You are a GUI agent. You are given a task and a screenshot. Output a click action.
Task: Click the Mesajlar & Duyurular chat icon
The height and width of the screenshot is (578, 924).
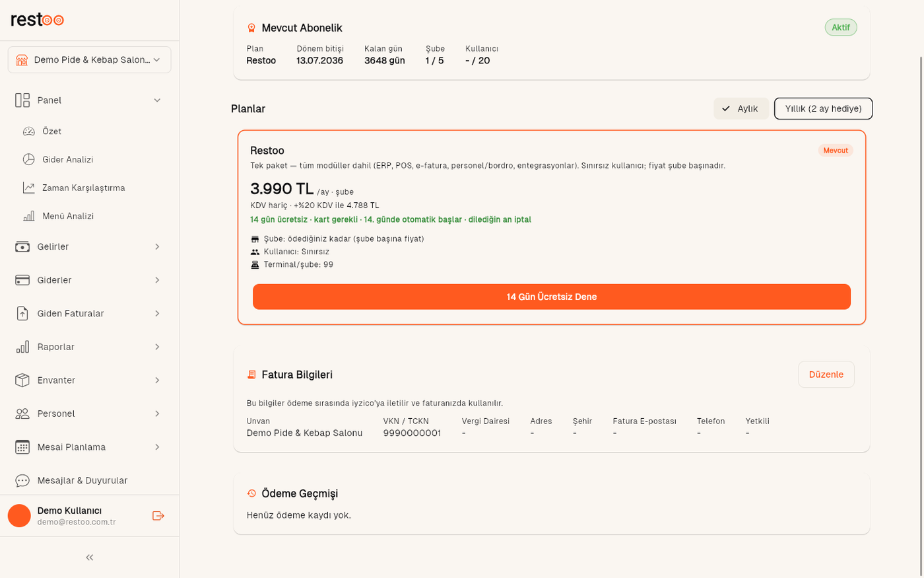click(x=22, y=480)
